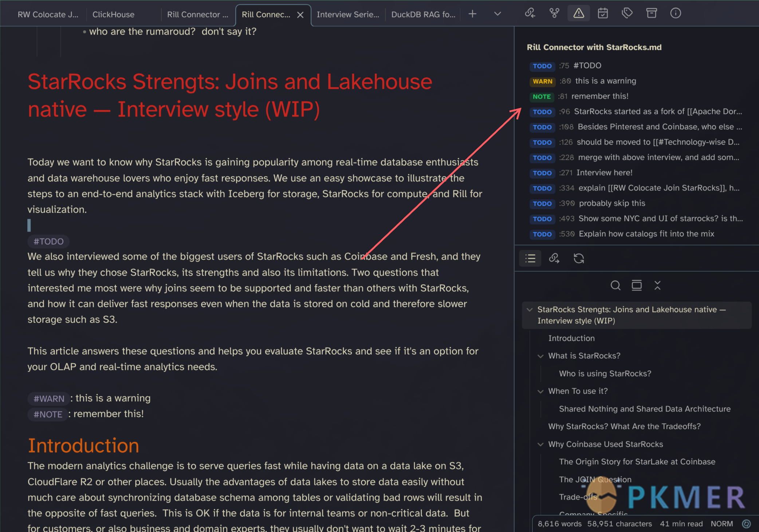Open TODO item Show some NYC and UI
Screen dimensions: 759x532
636,219
